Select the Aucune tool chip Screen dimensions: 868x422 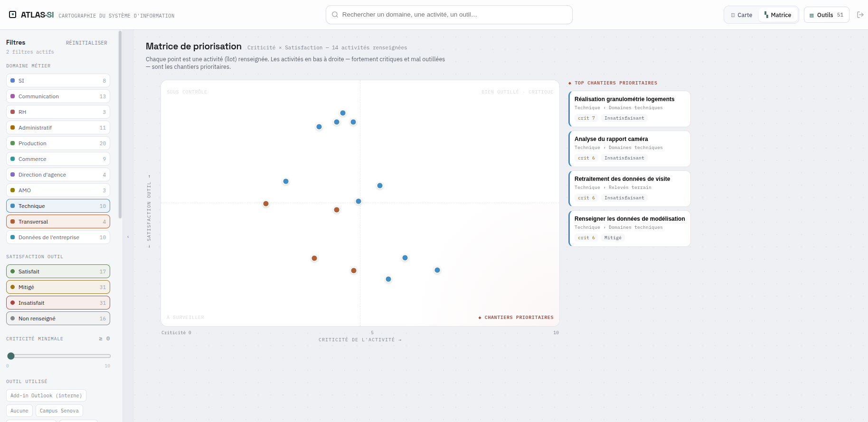click(x=19, y=411)
